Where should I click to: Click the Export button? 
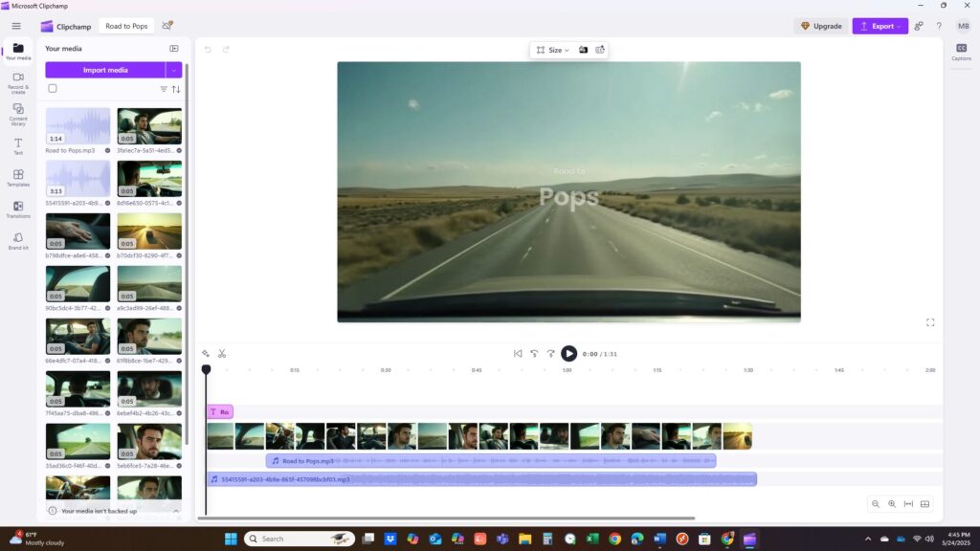coord(879,26)
